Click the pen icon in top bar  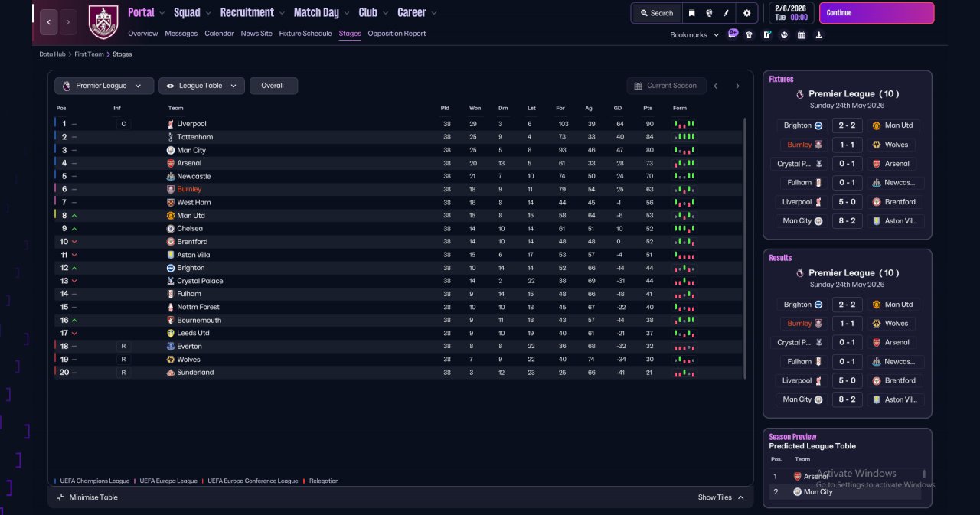(x=727, y=13)
